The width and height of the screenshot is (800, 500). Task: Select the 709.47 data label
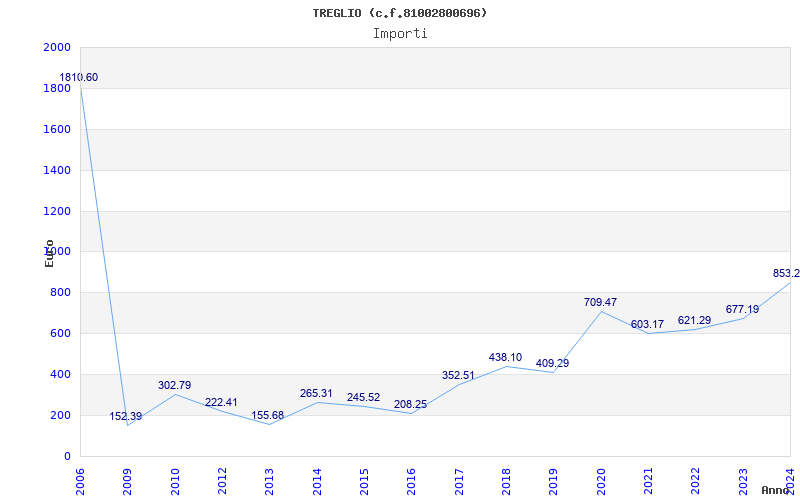pos(600,302)
